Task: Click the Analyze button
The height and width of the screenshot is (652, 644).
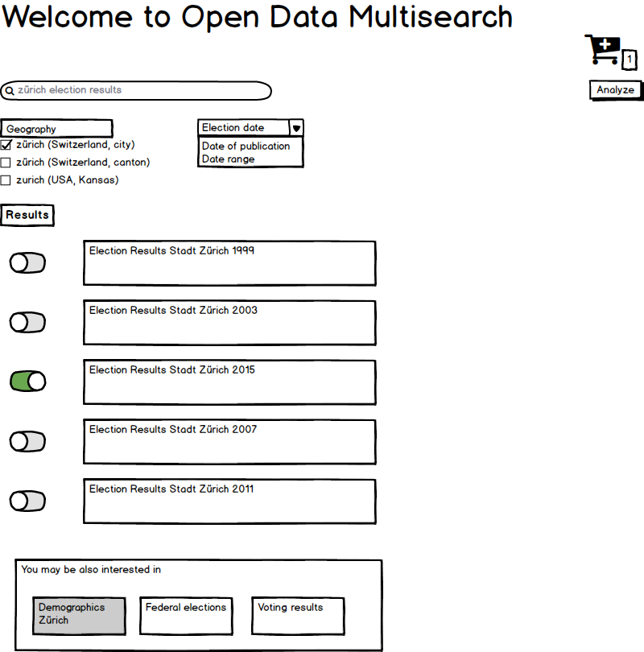Action: coord(615,90)
